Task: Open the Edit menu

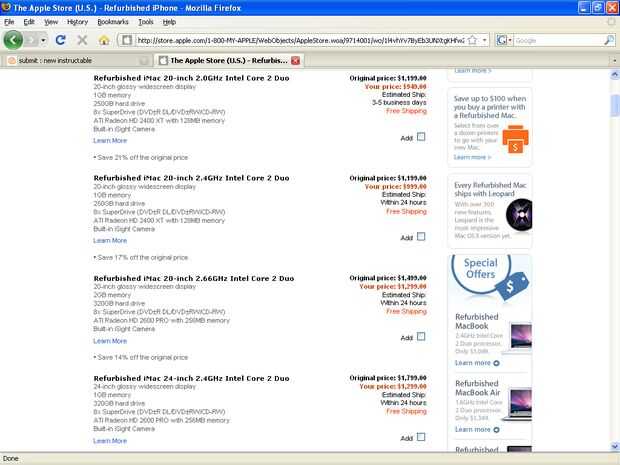Action: pyautogui.click(x=29, y=22)
